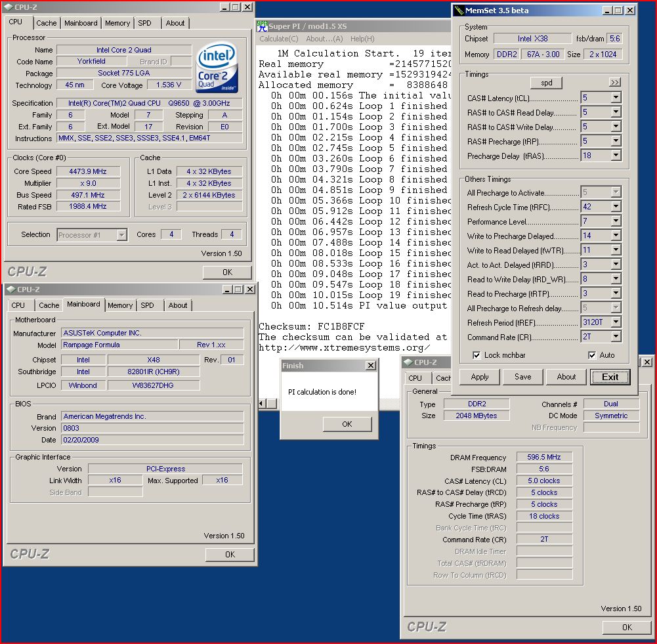
Task: Open RAS# Precharge (tRP) dropdown
Action: [x=616, y=141]
